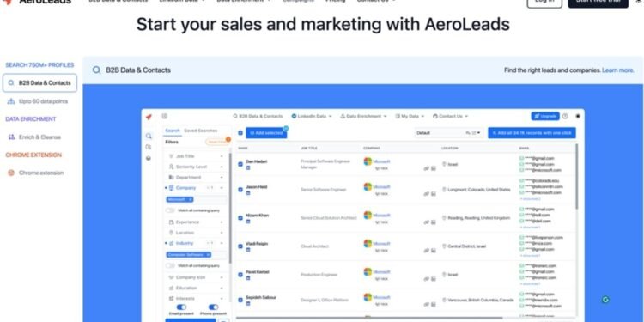Click the Enrich & Cleanse icon
The height and width of the screenshot is (322, 644).
(11, 137)
